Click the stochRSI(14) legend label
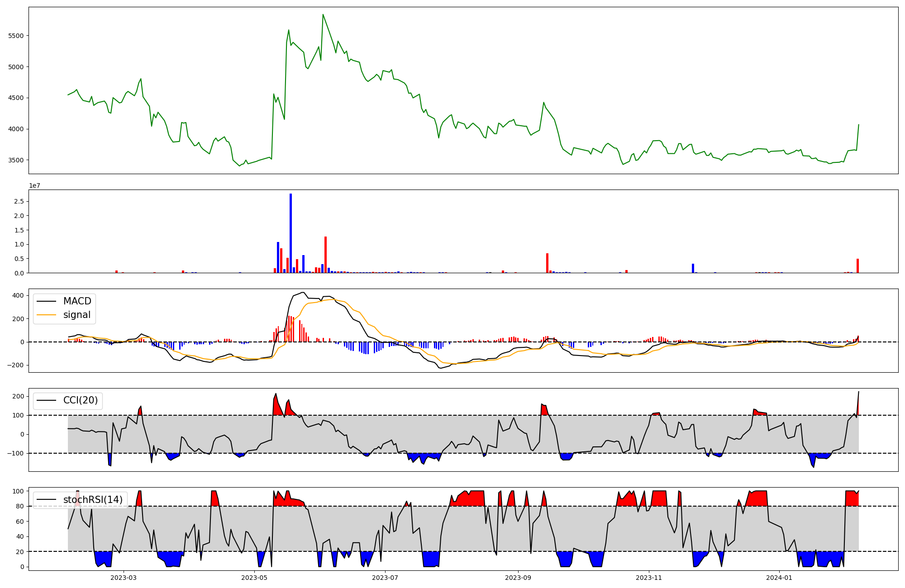 coord(93,499)
